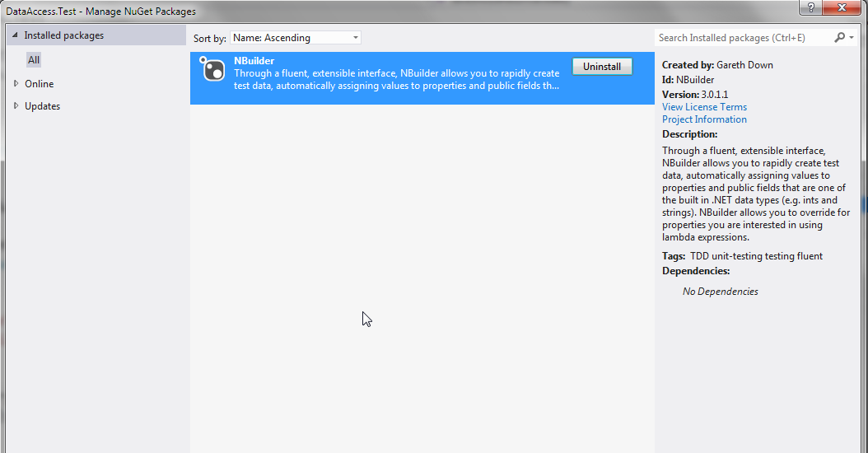Open View License Terms link
The image size is (868, 453).
pos(704,107)
